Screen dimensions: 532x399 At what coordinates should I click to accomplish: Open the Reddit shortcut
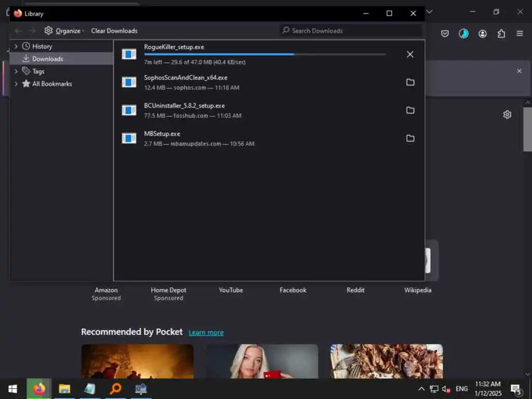click(355, 290)
